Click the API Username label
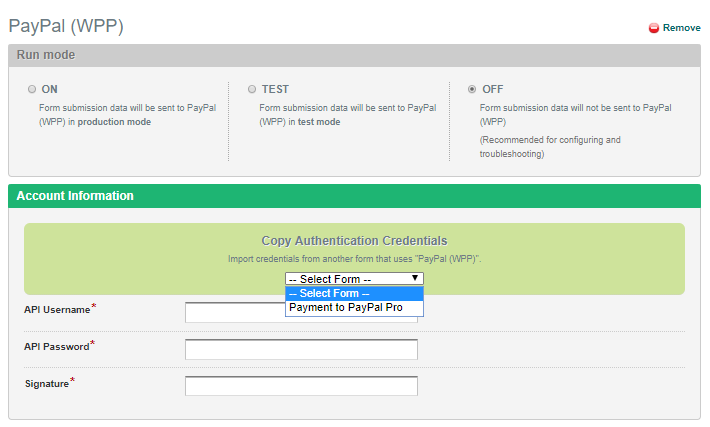The image size is (710, 427). [x=56, y=310]
